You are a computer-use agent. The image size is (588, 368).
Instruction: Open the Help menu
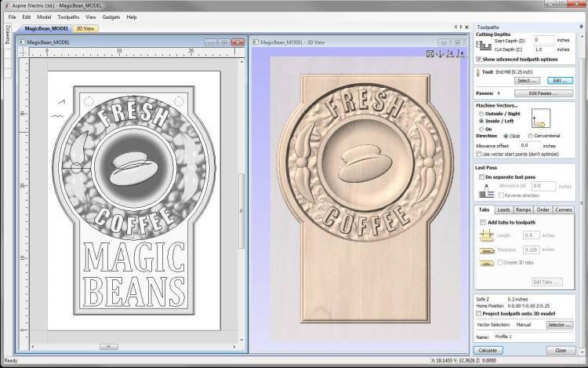[132, 17]
